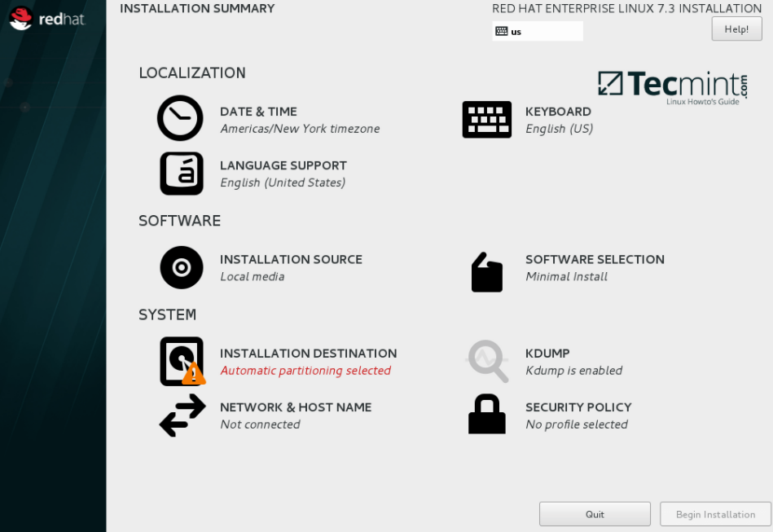The image size is (773, 532).
Task: Click the Installation Source disc icon
Action: 181,267
